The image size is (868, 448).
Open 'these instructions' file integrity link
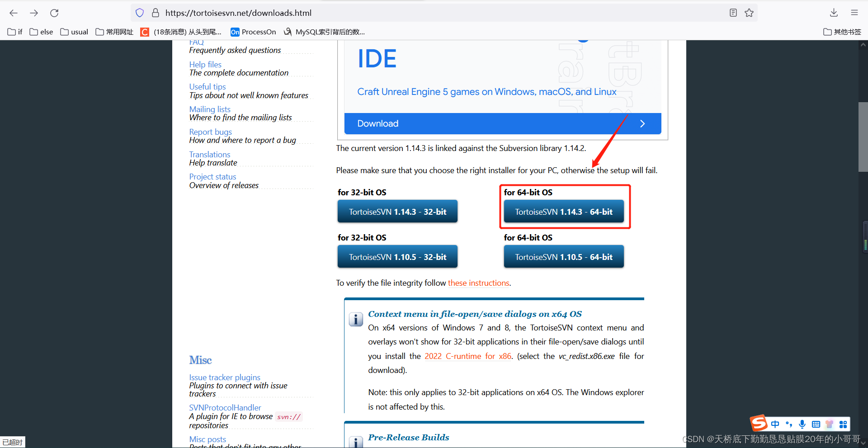pos(479,283)
